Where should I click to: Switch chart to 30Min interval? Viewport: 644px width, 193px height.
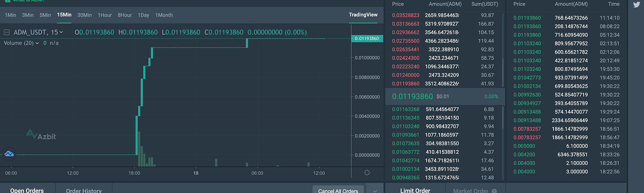tap(85, 15)
